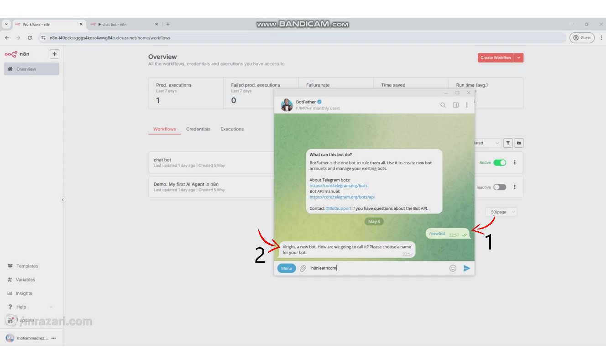Open the core.telegram.org/bots/api link
This screenshot has height=364, width=606.
(x=342, y=197)
